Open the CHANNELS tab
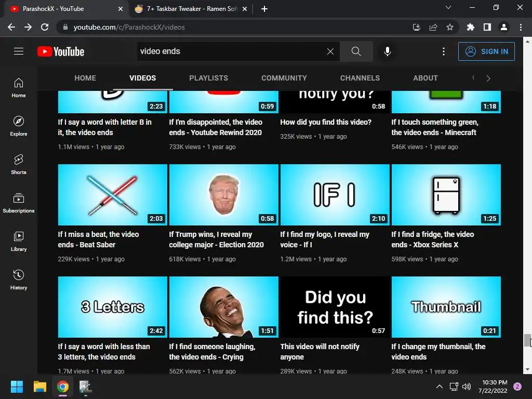This screenshot has height=399, width=532. click(360, 78)
